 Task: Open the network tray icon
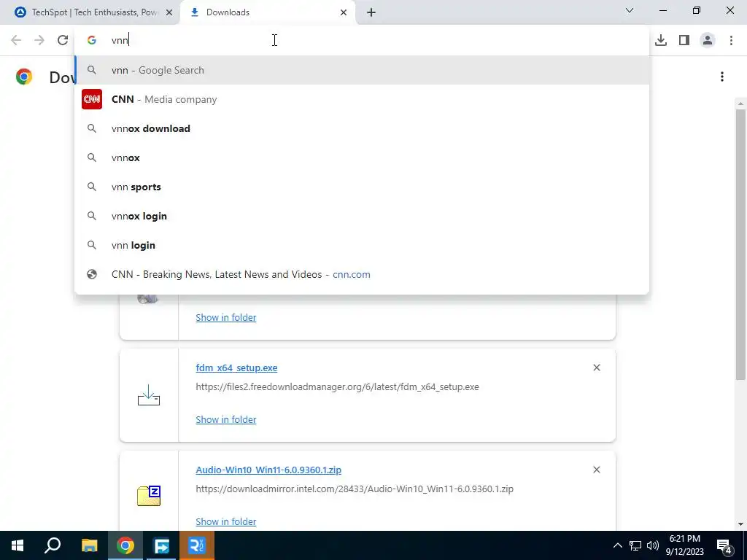point(635,545)
